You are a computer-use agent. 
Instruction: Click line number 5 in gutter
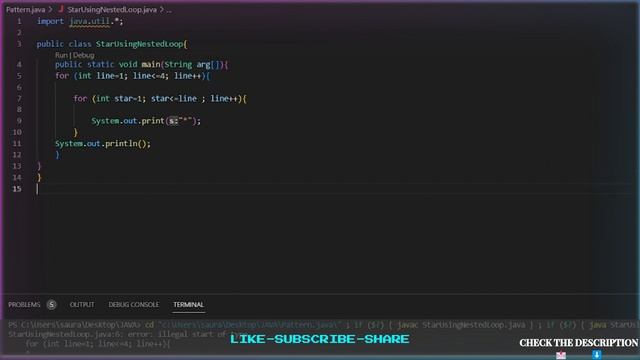(x=19, y=76)
